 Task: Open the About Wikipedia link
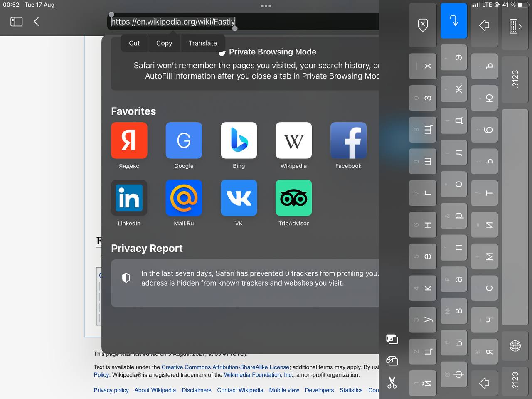click(x=155, y=390)
